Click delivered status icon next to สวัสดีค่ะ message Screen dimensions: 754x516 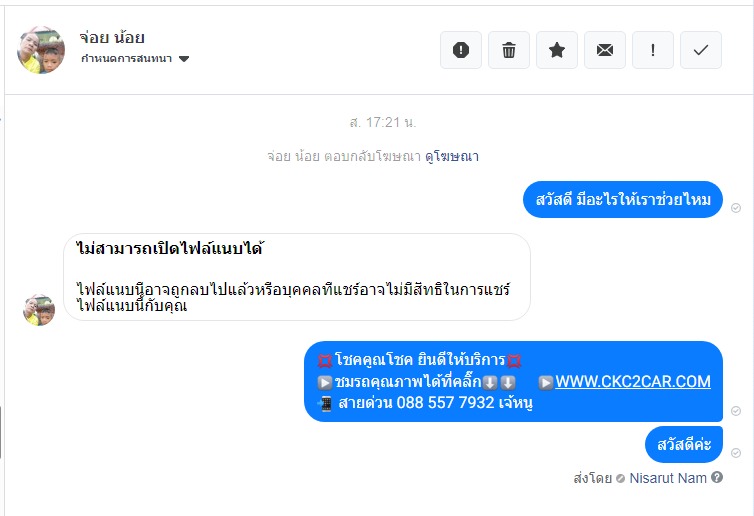point(736,453)
